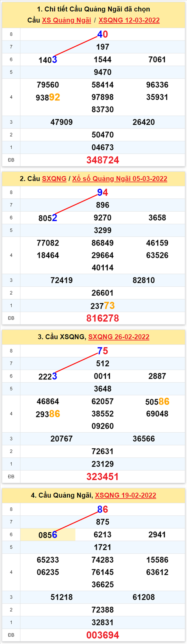
Task: Select prize 7 number 896
Action: (102, 205)
